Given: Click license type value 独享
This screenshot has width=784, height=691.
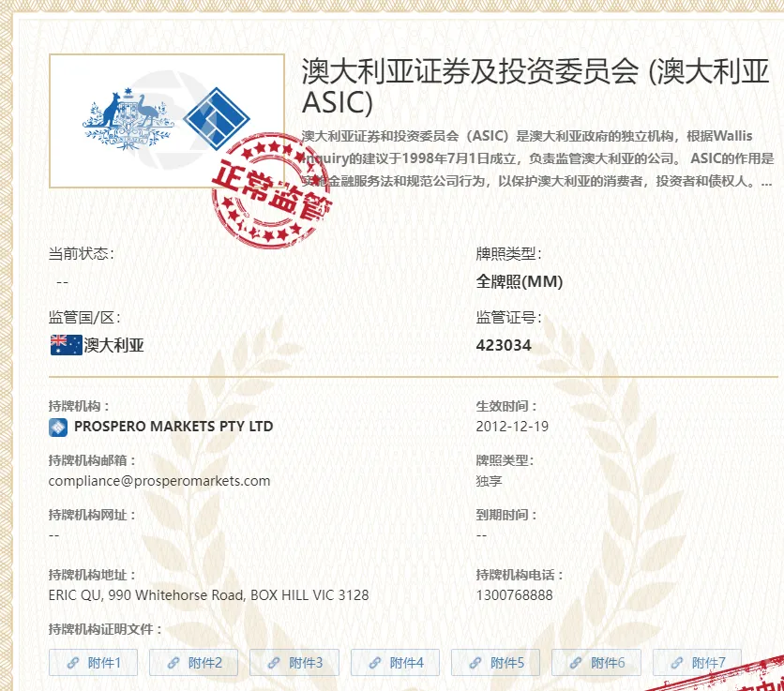Looking at the screenshot, I should (x=489, y=481).
